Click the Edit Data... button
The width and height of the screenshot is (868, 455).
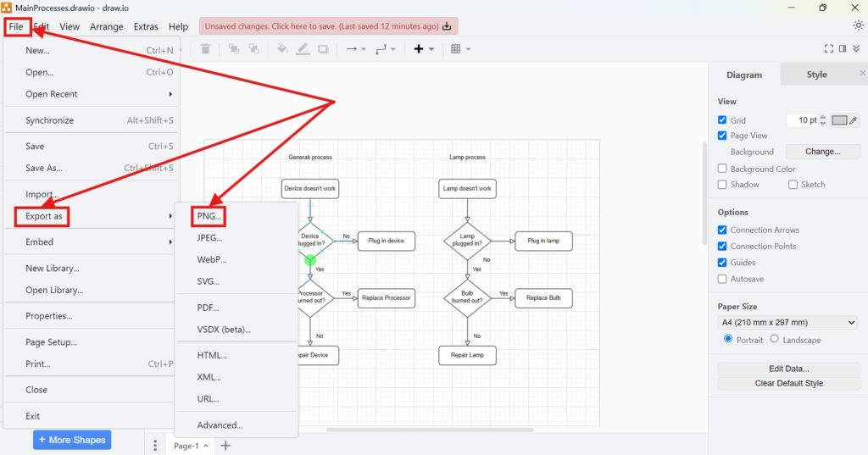[x=788, y=369]
